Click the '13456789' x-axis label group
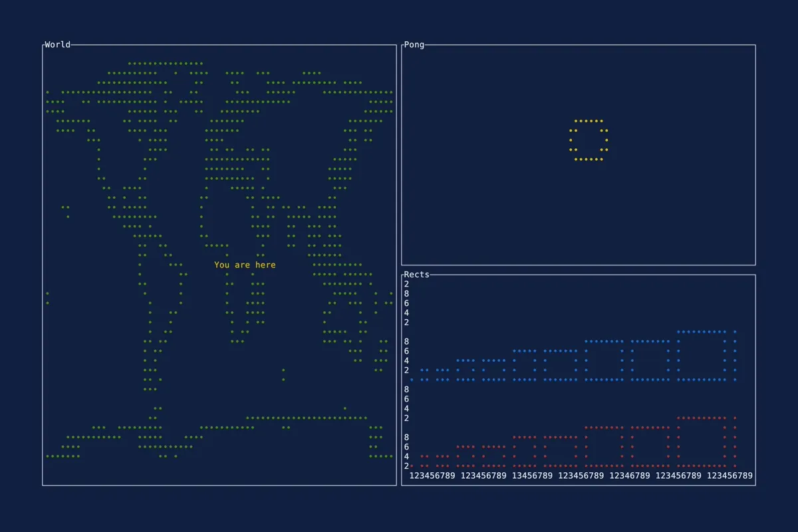 point(532,476)
